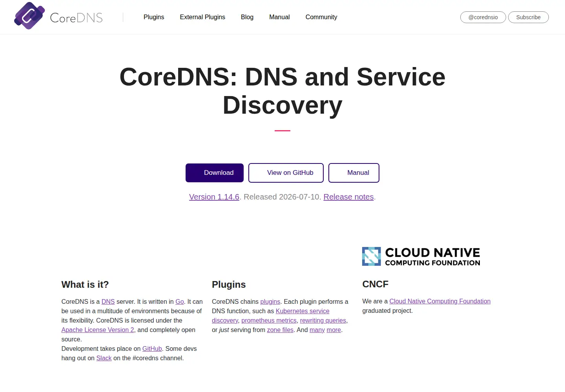Image resolution: width=565 pixels, height=392 pixels.
Task: Open the Manual nav menu item
Action: click(279, 17)
